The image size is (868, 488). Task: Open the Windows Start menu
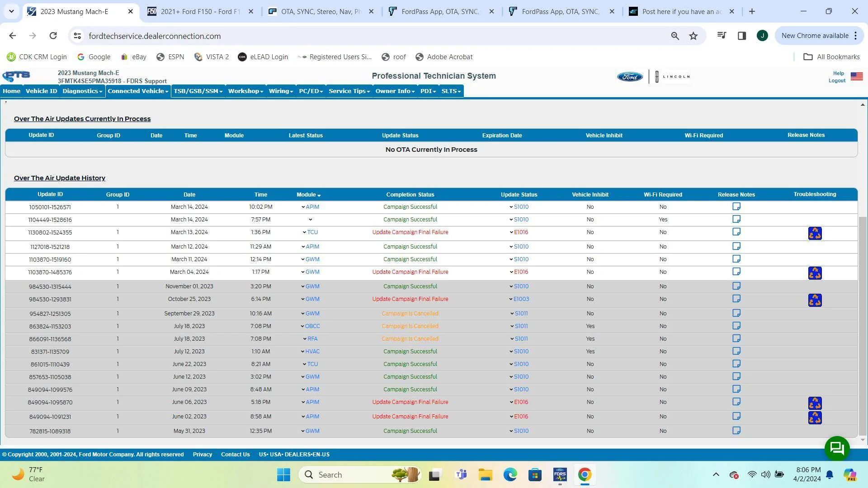coord(284,474)
